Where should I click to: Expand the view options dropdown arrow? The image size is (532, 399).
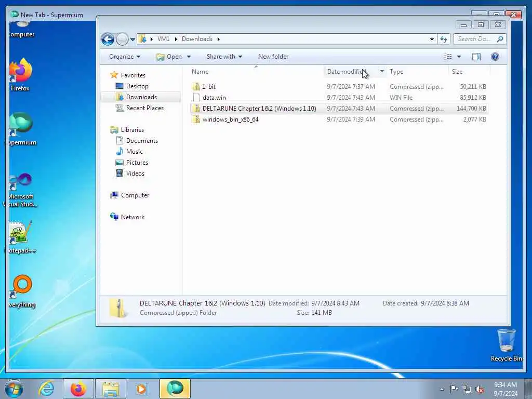pos(459,57)
